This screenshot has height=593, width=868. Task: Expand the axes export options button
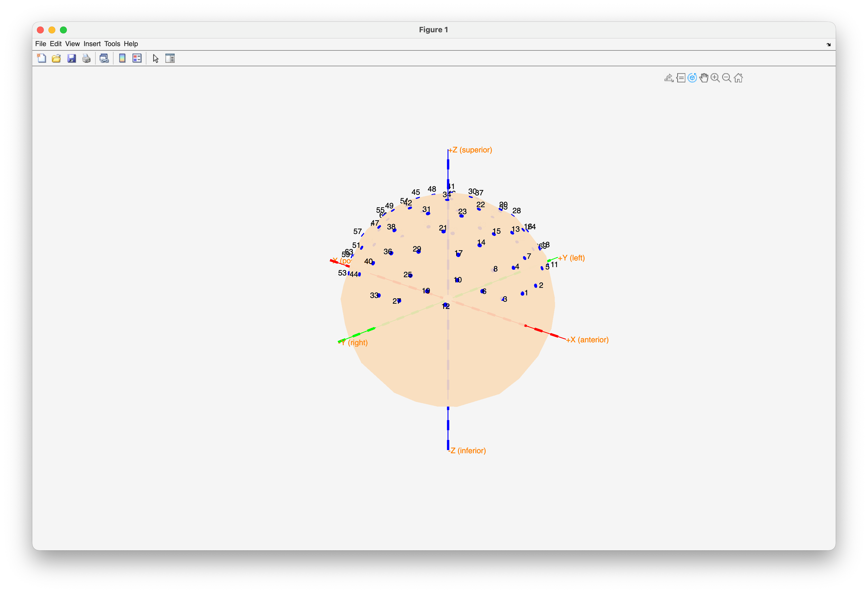[669, 78]
